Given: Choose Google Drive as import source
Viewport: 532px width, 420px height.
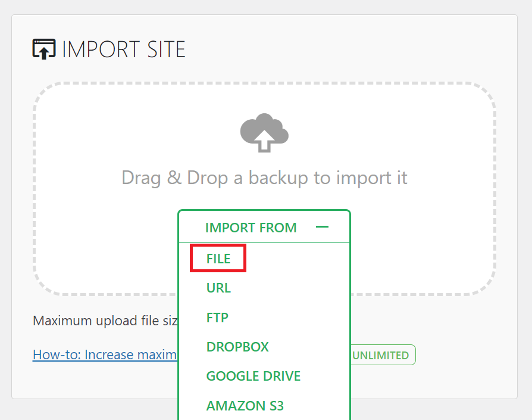Looking at the screenshot, I should pyautogui.click(x=253, y=376).
